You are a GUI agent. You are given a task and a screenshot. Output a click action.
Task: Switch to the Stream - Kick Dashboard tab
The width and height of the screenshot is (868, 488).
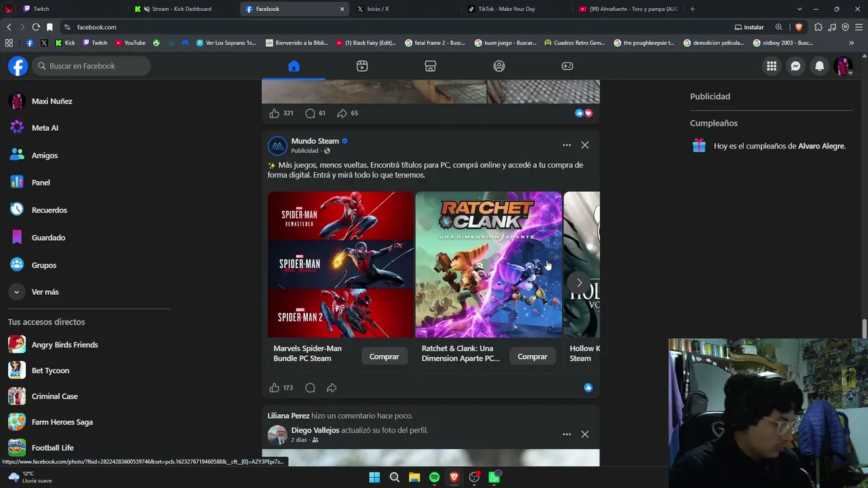tap(183, 9)
